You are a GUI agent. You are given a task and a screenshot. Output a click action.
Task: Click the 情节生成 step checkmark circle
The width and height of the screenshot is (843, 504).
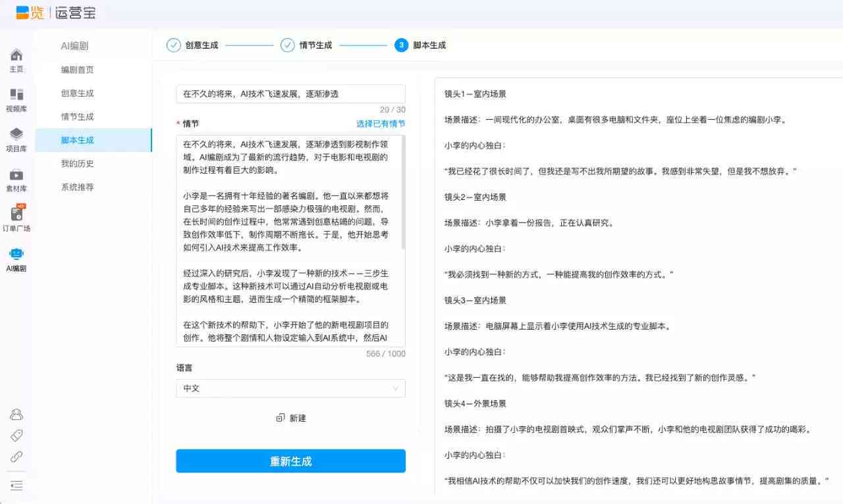point(287,45)
